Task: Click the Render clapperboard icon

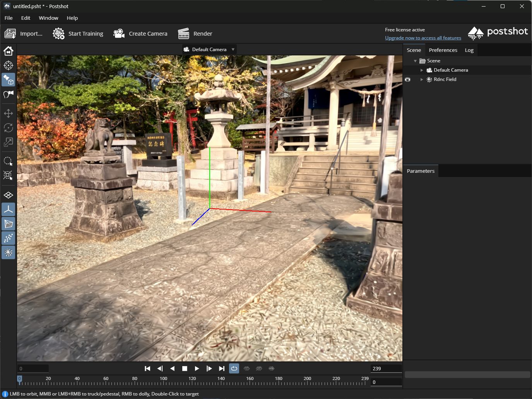Action: 183,34
